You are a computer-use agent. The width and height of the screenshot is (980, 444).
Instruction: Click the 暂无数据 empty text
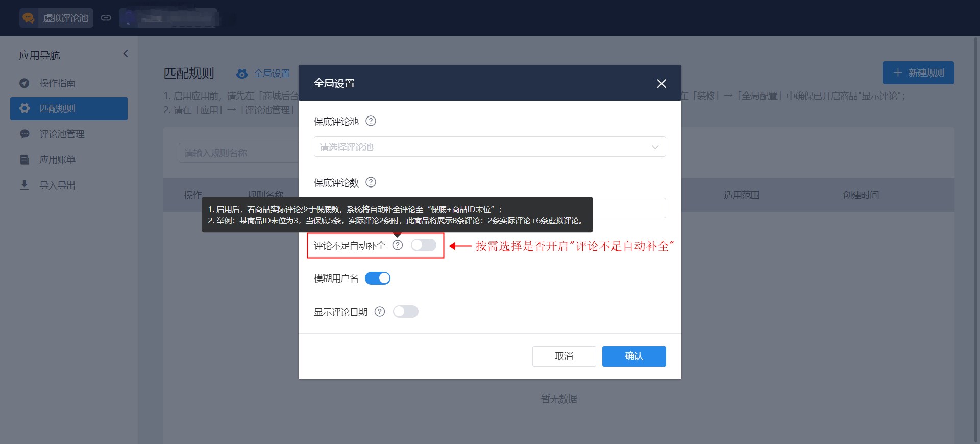tap(559, 399)
